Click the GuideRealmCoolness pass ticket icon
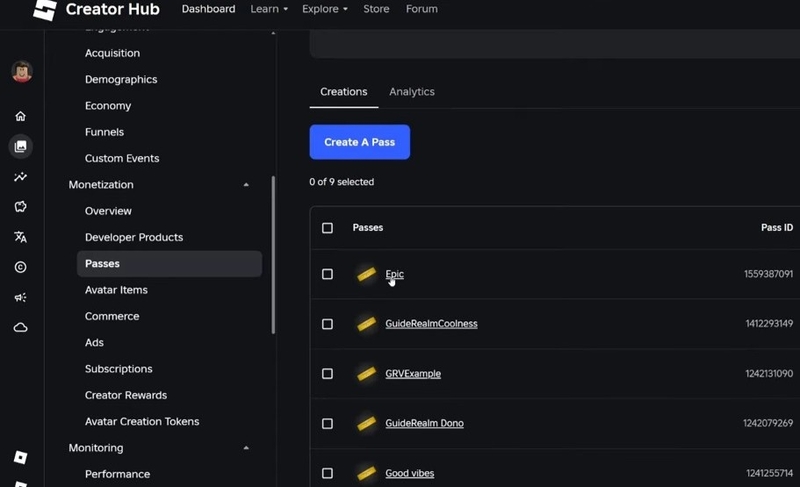800x487 pixels. click(366, 324)
